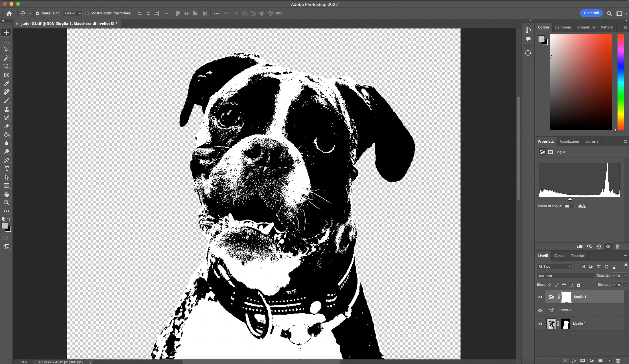
Task: Select the Zoom tool
Action: tap(7, 203)
